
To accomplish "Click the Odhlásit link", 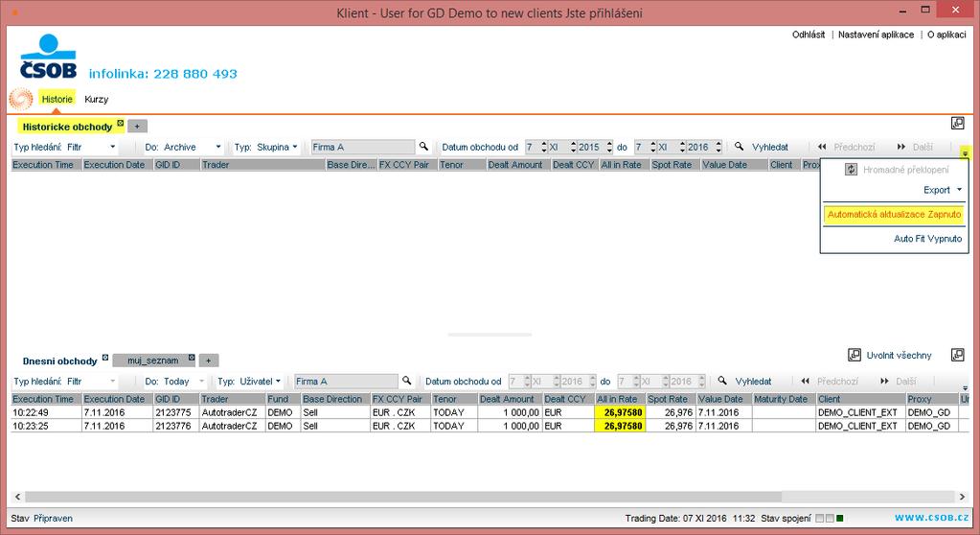I will pos(809,35).
